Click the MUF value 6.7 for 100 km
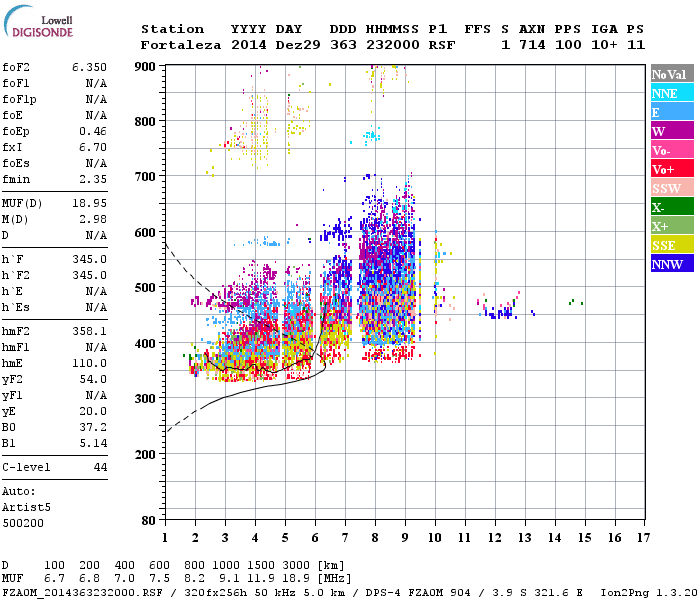The image size is (700, 600). (54, 579)
